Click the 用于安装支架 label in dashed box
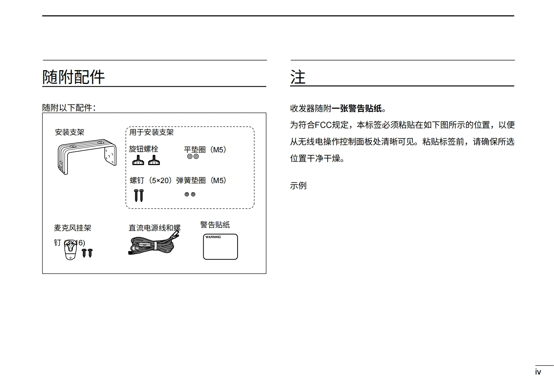 point(151,132)
